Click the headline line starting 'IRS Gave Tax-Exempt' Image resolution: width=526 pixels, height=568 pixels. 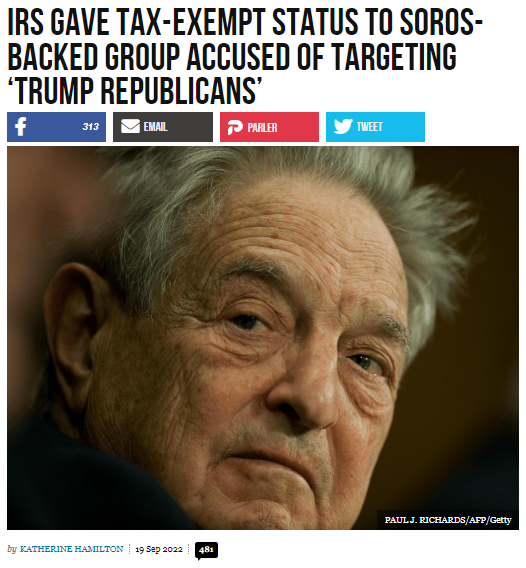tap(245, 23)
